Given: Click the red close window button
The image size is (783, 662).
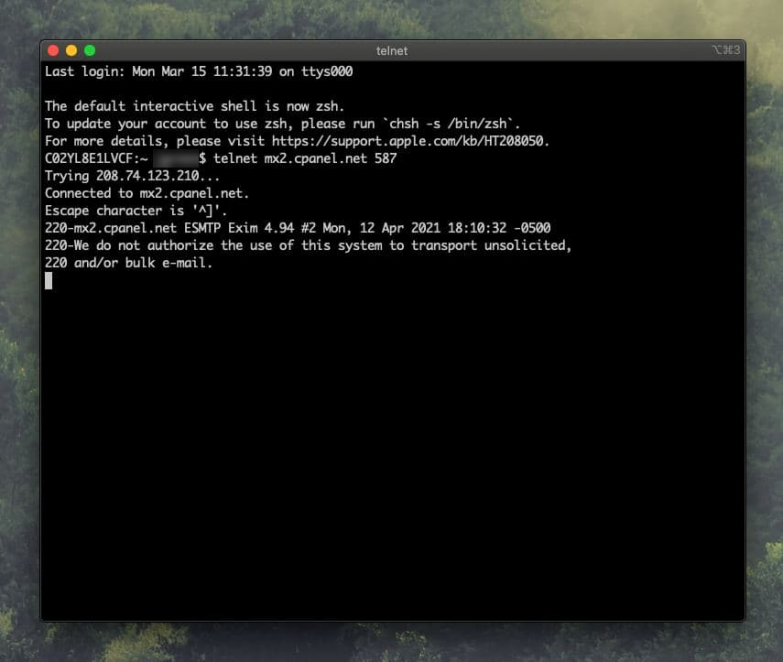Looking at the screenshot, I should (x=53, y=50).
